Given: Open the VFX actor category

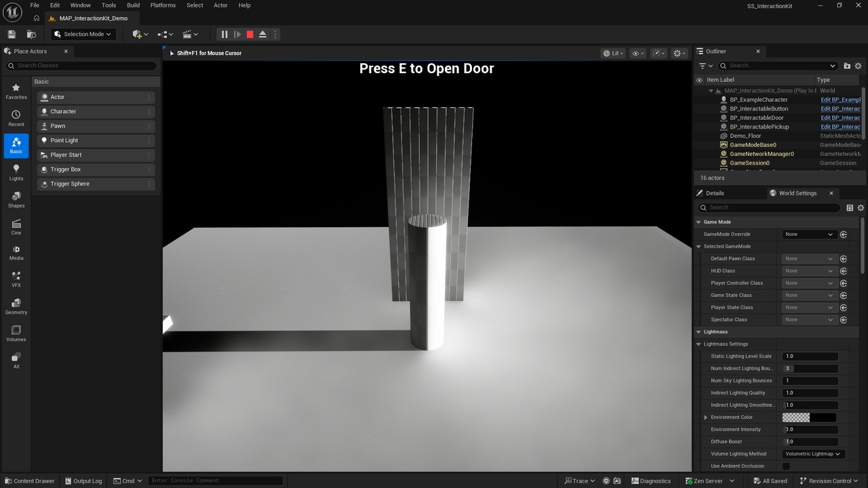Looking at the screenshot, I should 16,279.
